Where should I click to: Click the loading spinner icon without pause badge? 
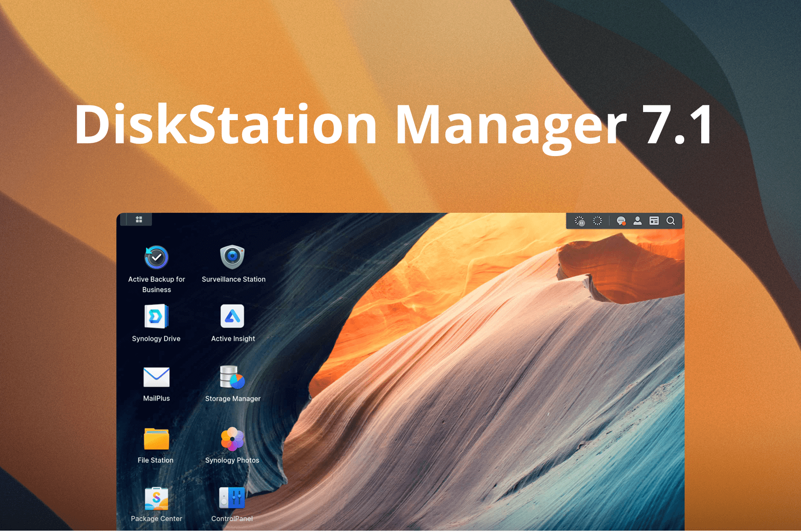tap(598, 221)
